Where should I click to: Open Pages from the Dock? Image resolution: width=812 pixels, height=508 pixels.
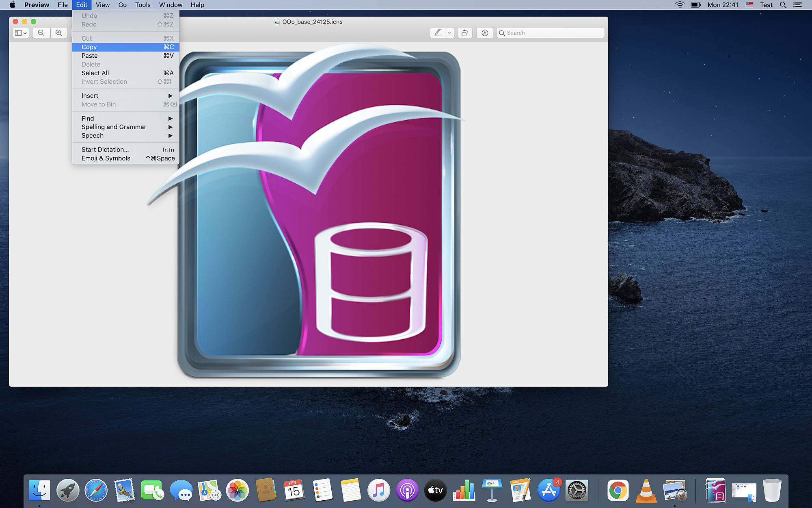tap(520, 490)
